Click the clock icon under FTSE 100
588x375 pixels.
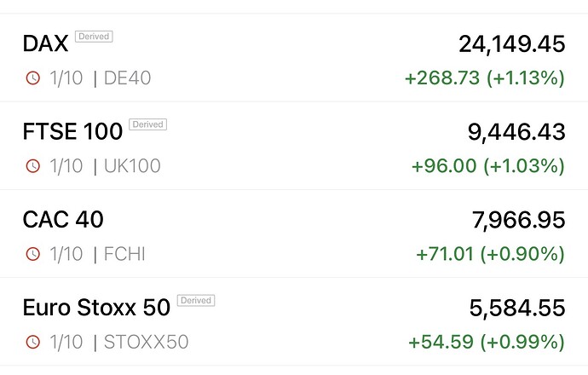click(x=33, y=166)
